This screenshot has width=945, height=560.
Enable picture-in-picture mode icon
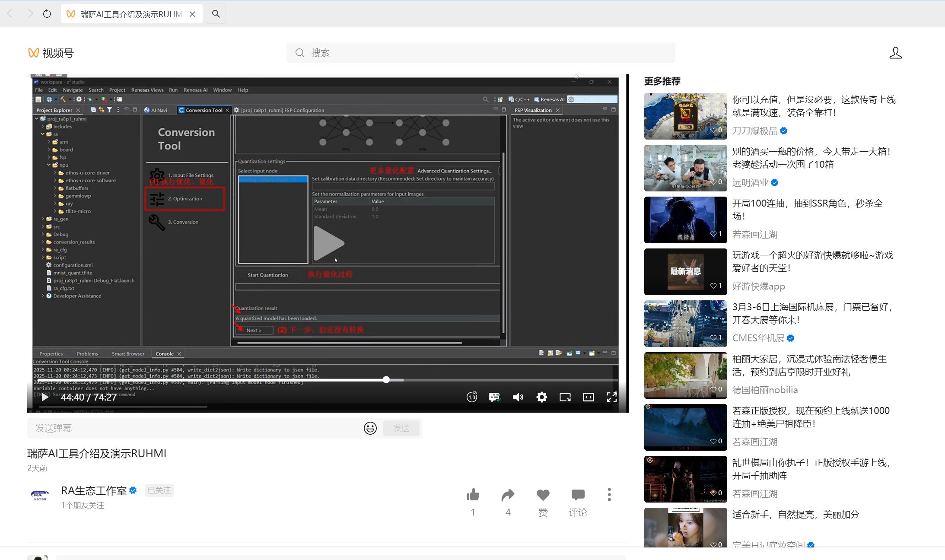tap(565, 397)
